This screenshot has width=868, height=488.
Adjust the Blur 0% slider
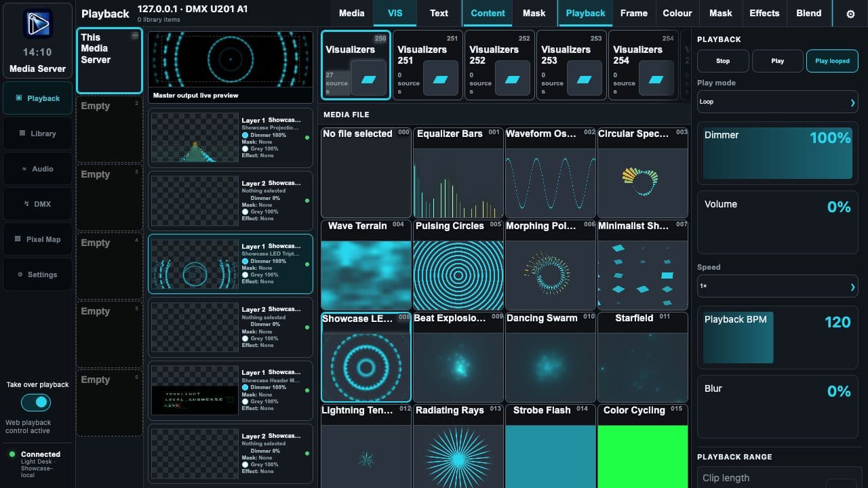[x=778, y=407]
